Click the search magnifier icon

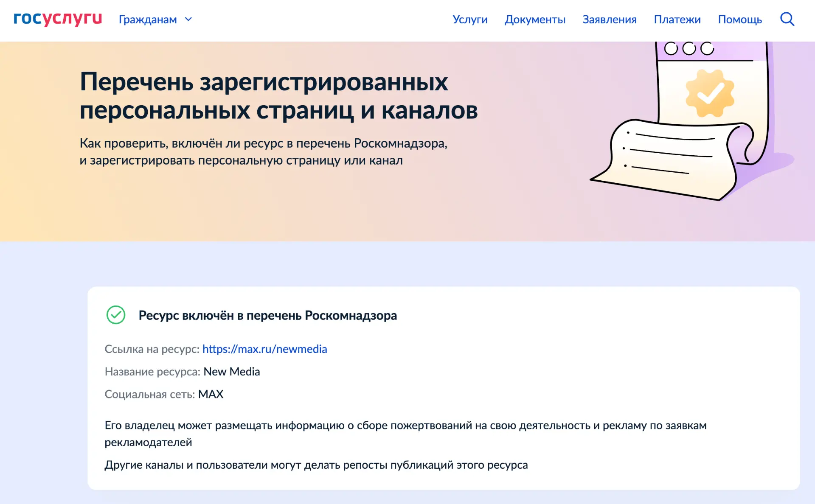pyautogui.click(x=787, y=19)
